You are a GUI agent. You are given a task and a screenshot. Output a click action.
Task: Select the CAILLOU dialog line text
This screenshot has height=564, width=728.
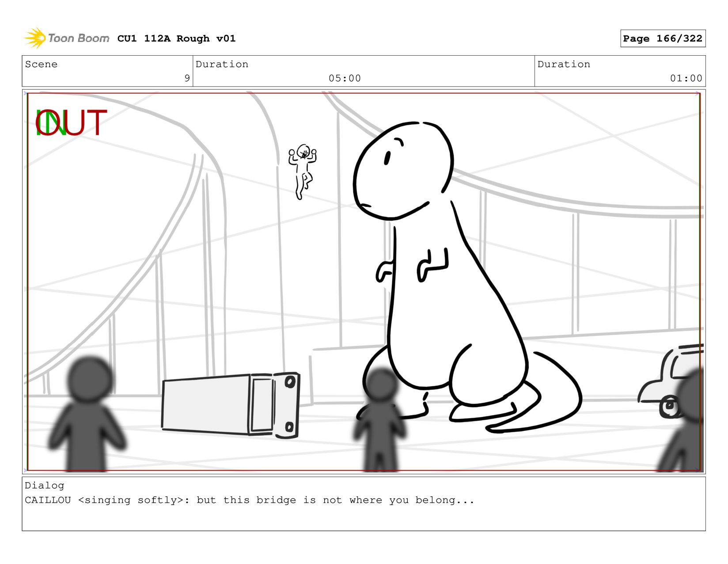250,500
